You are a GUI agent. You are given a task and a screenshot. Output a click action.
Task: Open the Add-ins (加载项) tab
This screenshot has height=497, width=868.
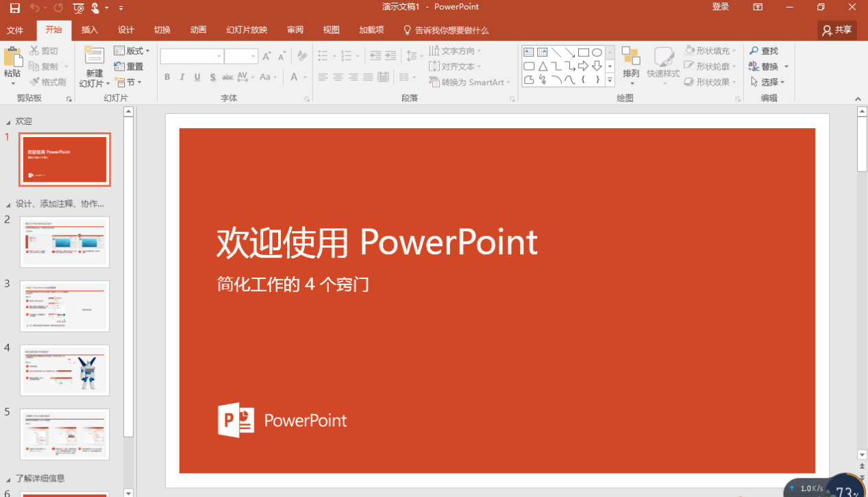(x=371, y=30)
